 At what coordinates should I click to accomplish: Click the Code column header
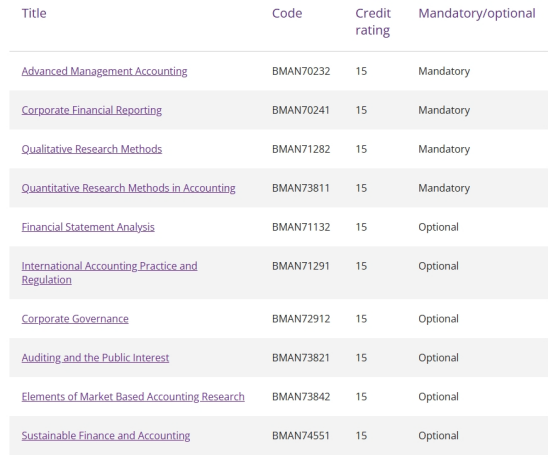[287, 13]
